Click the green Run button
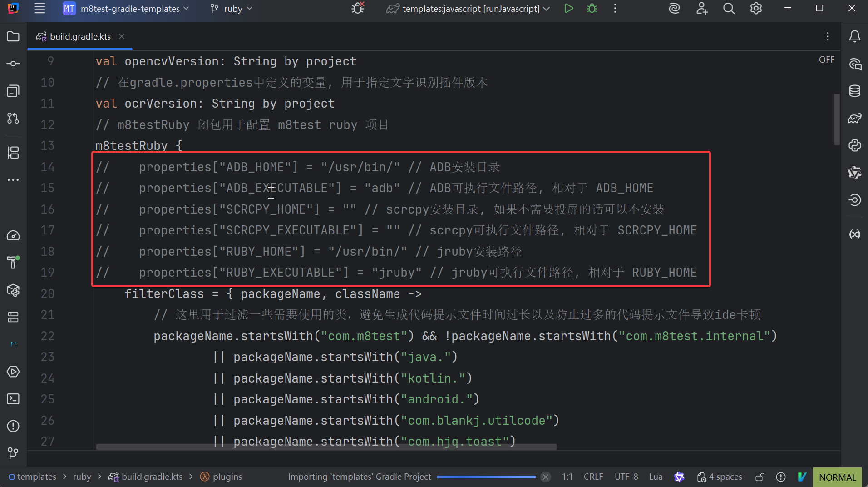The height and width of the screenshot is (487, 868). click(x=568, y=9)
